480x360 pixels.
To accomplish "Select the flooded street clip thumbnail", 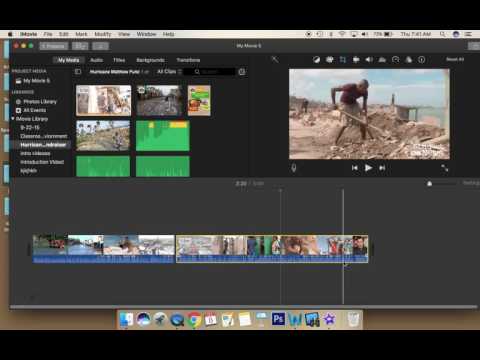I will (160, 100).
